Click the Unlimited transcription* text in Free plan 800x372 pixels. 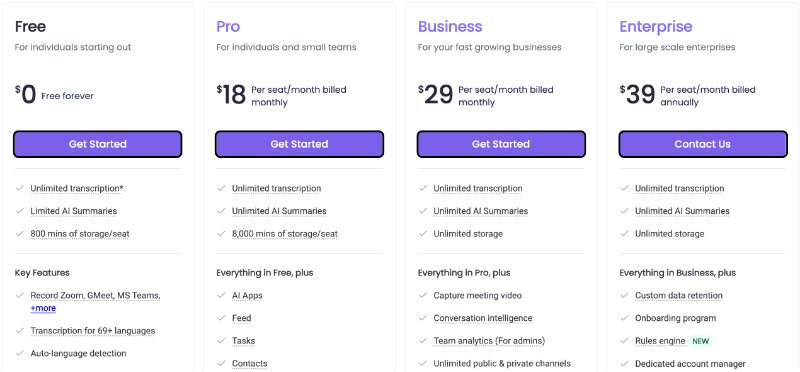point(77,188)
